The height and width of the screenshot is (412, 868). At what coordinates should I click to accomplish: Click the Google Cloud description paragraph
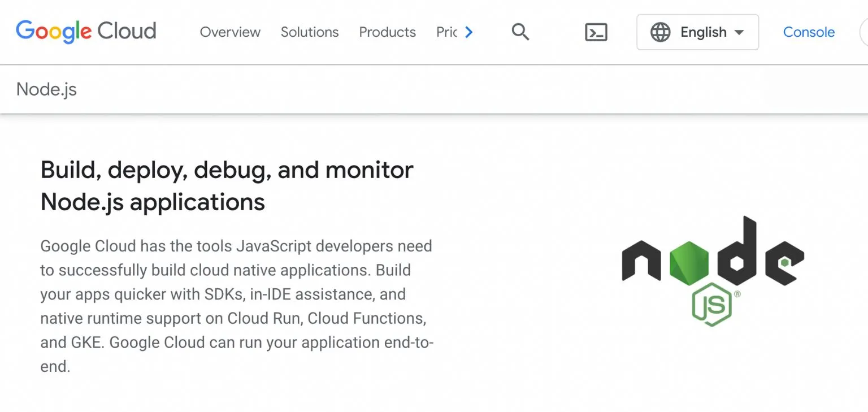pyautogui.click(x=236, y=306)
